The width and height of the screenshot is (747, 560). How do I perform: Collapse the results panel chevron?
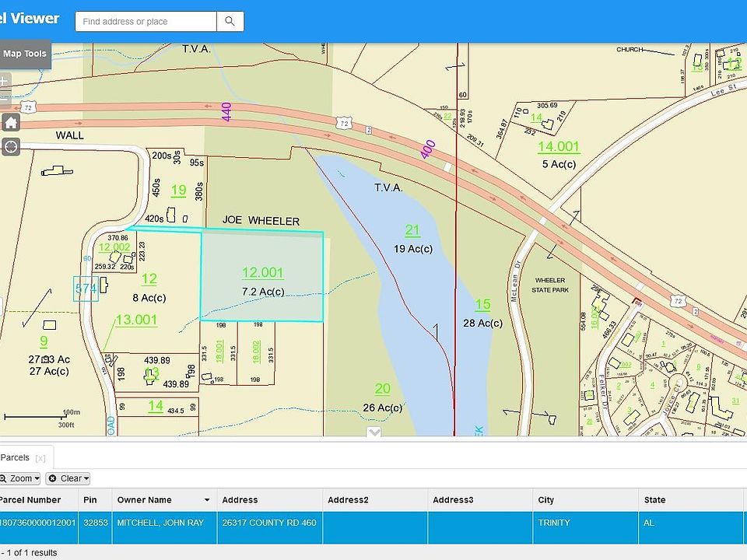pyautogui.click(x=374, y=432)
